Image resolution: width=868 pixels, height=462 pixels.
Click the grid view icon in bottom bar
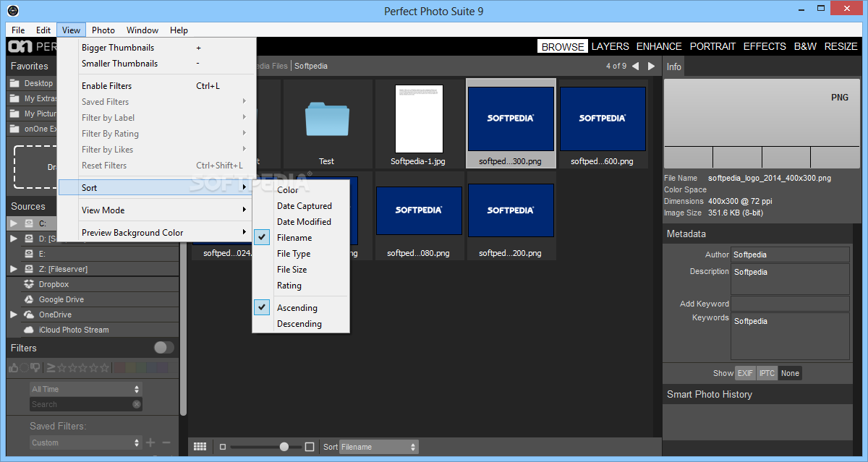pyautogui.click(x=200, y=447)
